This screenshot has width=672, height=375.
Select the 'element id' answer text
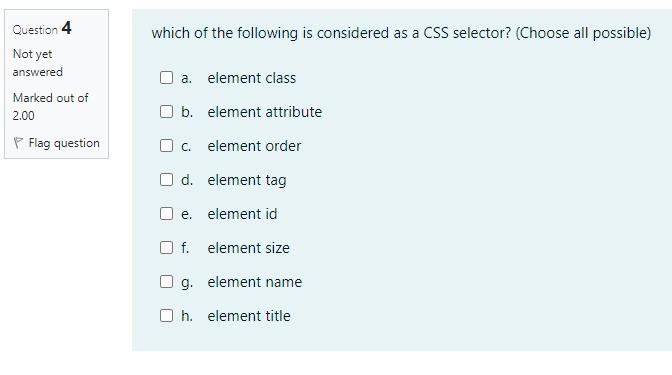pos(242,214)
